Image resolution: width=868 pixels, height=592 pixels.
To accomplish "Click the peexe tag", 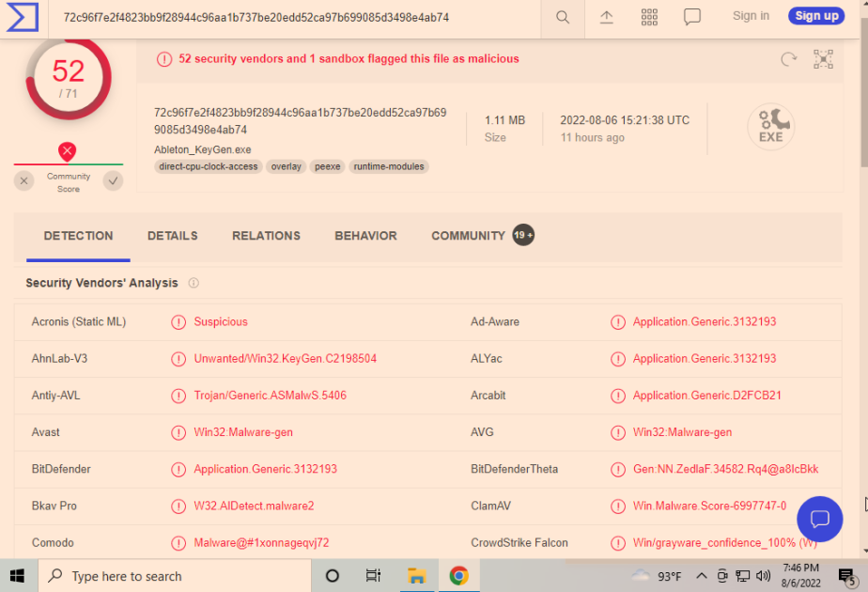I will (327, 166).
